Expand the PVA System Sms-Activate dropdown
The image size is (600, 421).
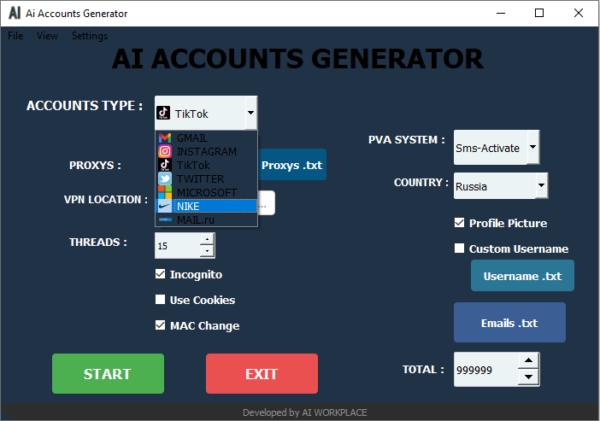point(533,147)
